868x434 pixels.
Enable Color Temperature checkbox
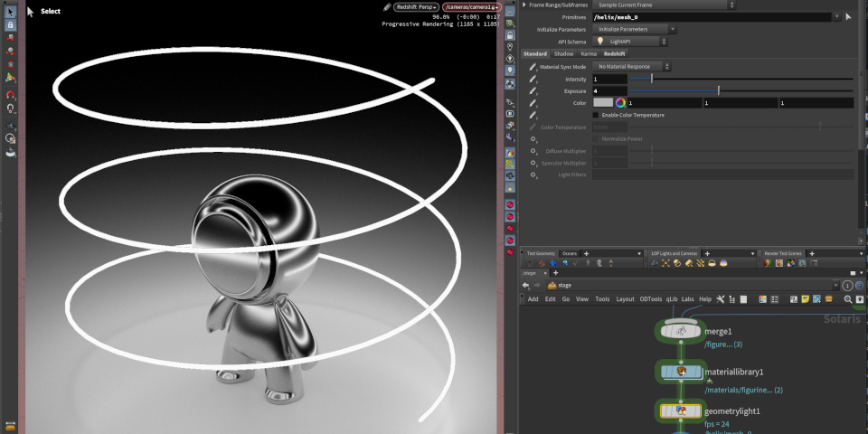click(x=595, y=115)
